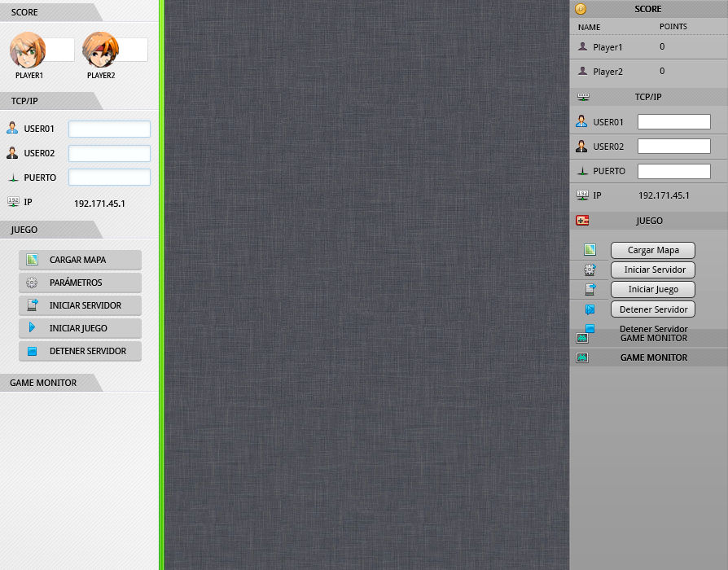Open the SCORE panel header tab

point(24,12)
